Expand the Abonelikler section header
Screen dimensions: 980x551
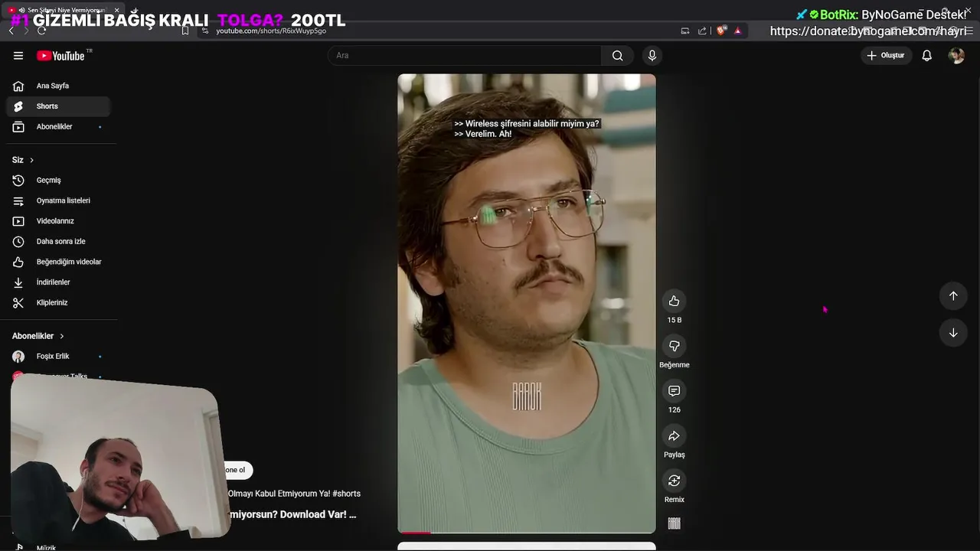[38, 336]
